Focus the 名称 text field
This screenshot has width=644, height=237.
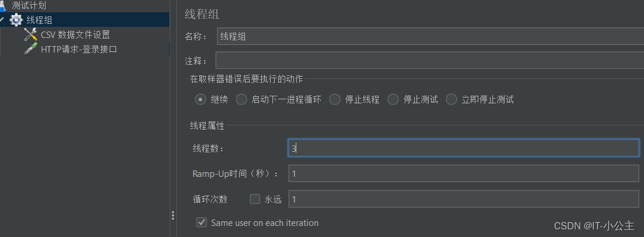pyautogui.click(x=430, y=36)
